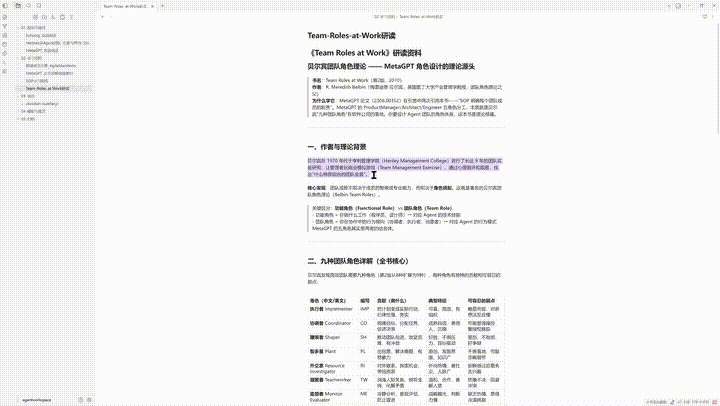Open the SOP note in sidebar
The image size is (720, 406).
coord(37,81)
